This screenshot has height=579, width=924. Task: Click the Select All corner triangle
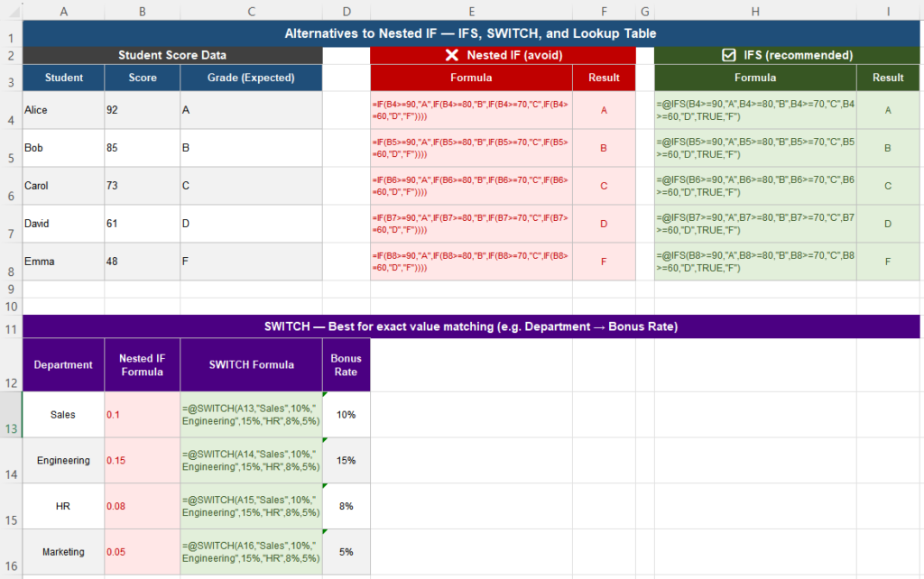(x=11, y=11)
